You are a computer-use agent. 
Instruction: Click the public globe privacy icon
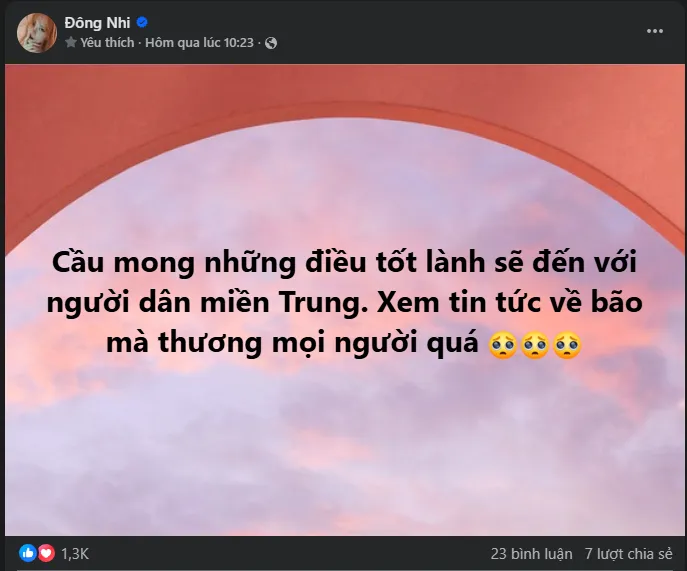tap(271, 43)
